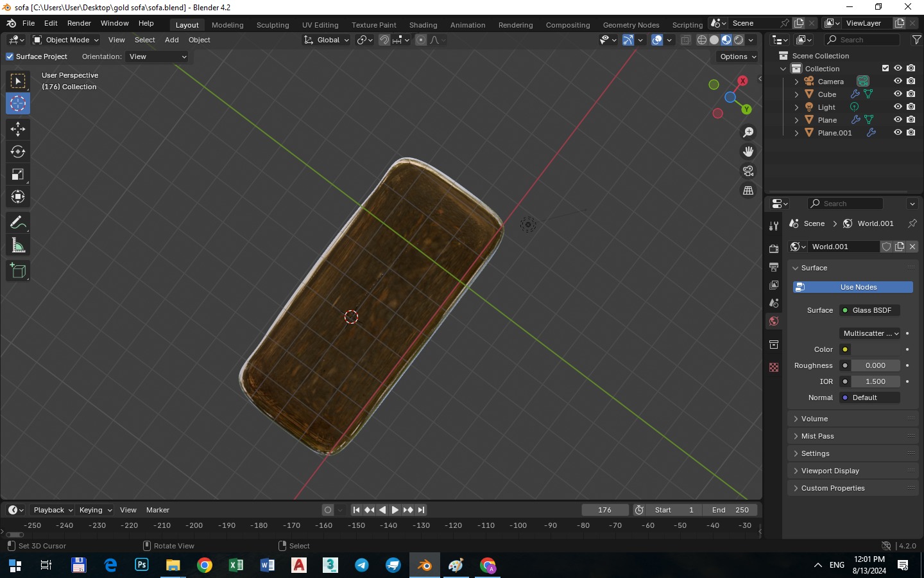Select the Measure ruler tool
This screenshot has width=924, height=578.
[x=18, y=245]
